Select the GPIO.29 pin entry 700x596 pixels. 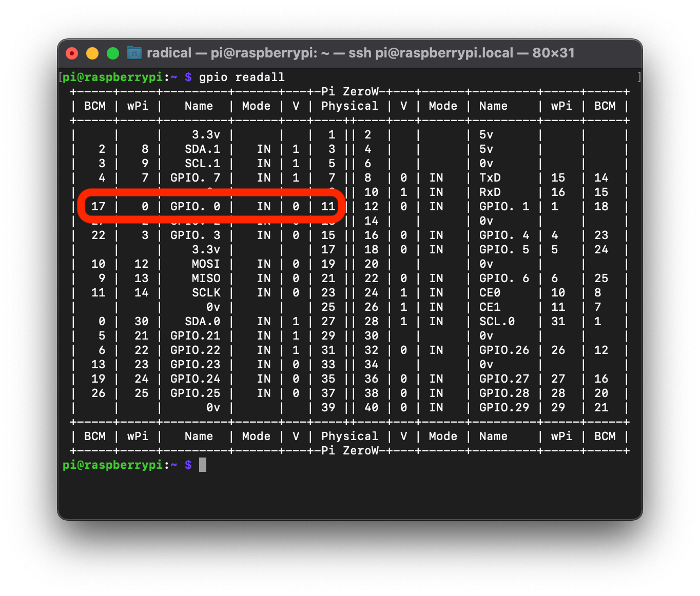pyautogui.click(x=504, y=407)
